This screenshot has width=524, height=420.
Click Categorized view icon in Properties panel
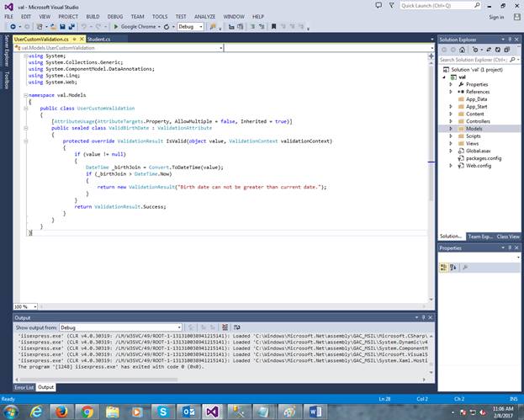coord(443,267)
